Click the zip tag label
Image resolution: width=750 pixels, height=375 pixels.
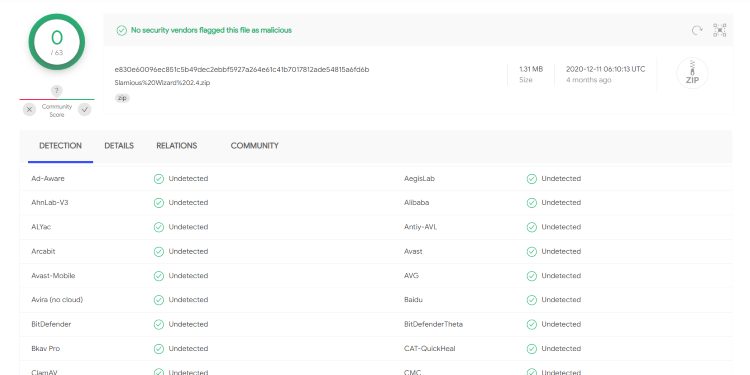pyautogui.click(x=122, y=98)
